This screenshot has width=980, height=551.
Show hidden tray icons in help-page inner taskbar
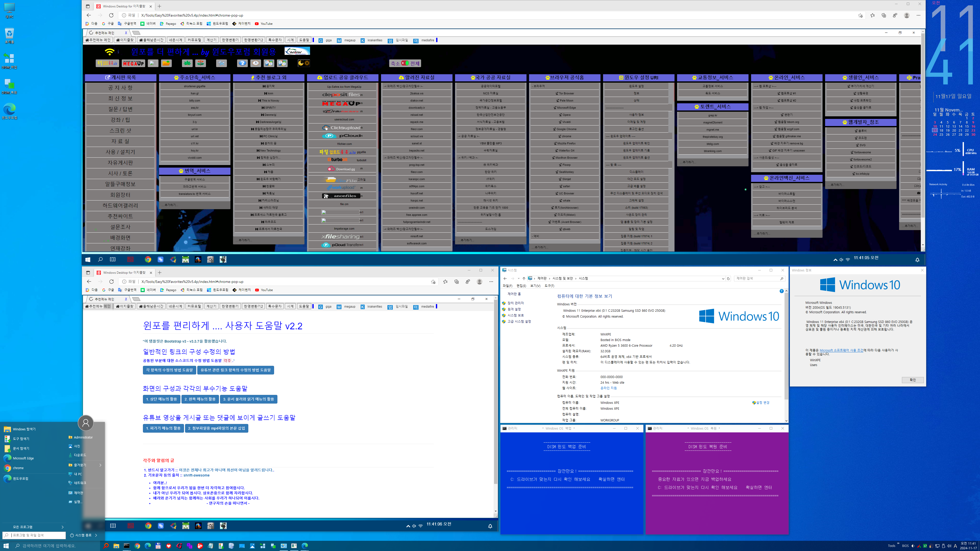tap(408, 526)
